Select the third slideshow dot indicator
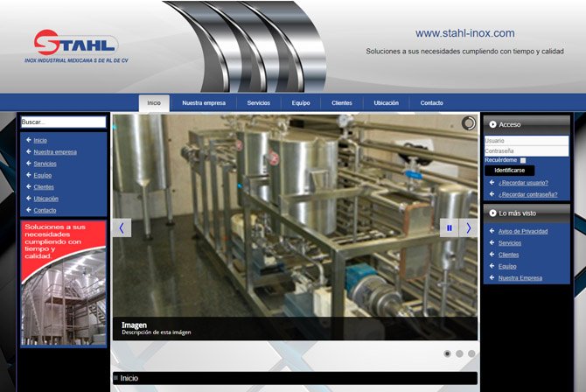Image resolution: width=586 pixels, height=392 pixels. 471,353
